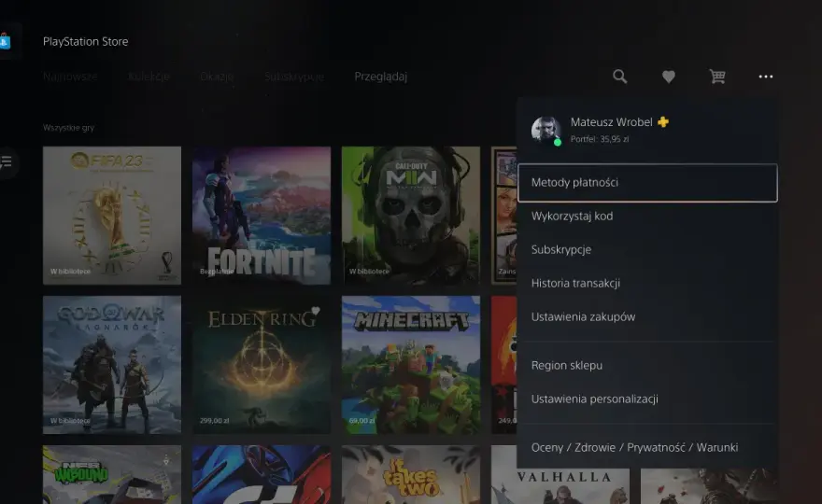Open Historia transakcji
Viewport: 822px width, 504px height.
point(647,283)
